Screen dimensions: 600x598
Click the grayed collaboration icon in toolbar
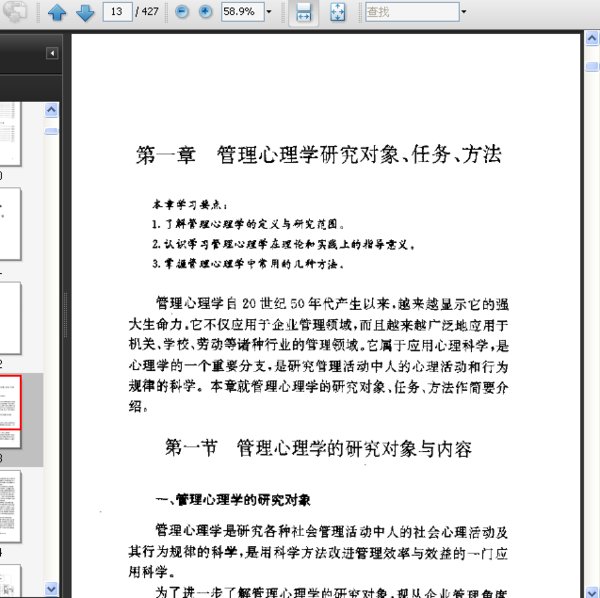[x=15, y=11]
